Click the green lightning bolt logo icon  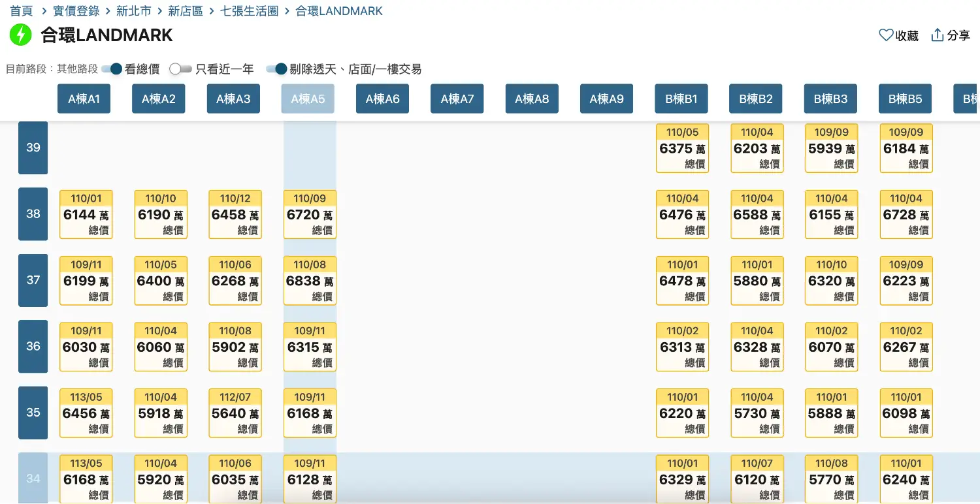(x=20, y=35)
